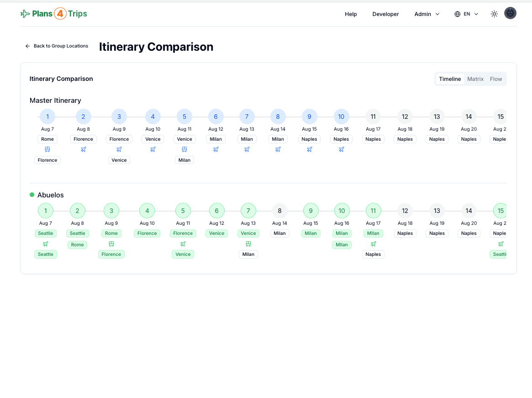This screenshot has height=398, width=532.
Task: Toggle Day 10 highlighted circle in Master Itinerary
Action: [x=341, y=117]
